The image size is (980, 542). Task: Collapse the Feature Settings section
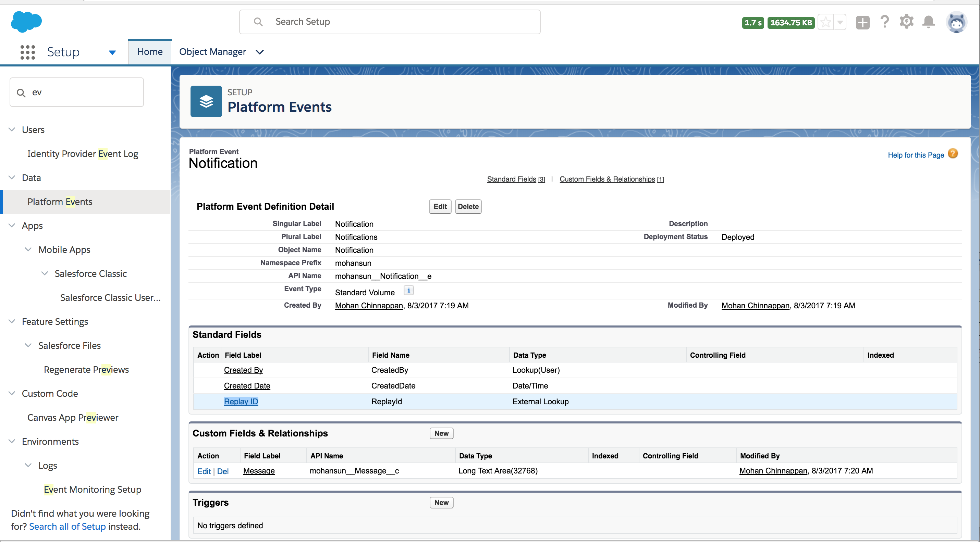pos(12,321)
